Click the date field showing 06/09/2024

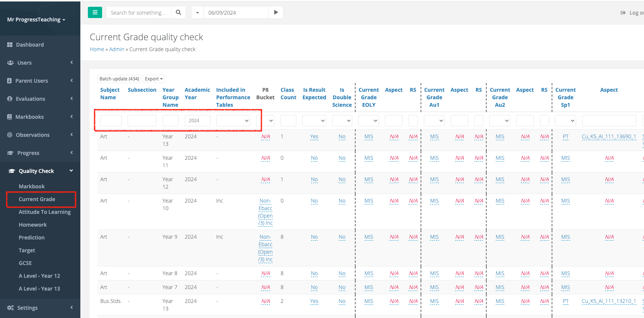[x=236, y=12]
